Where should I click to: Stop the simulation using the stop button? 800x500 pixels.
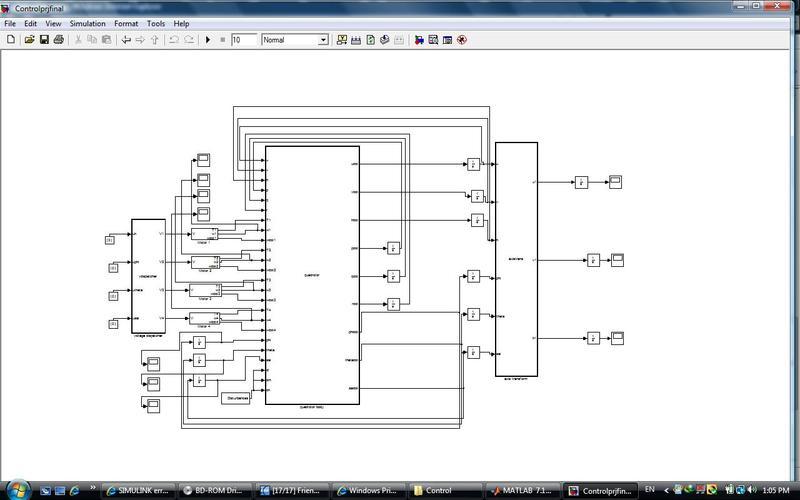223,40
